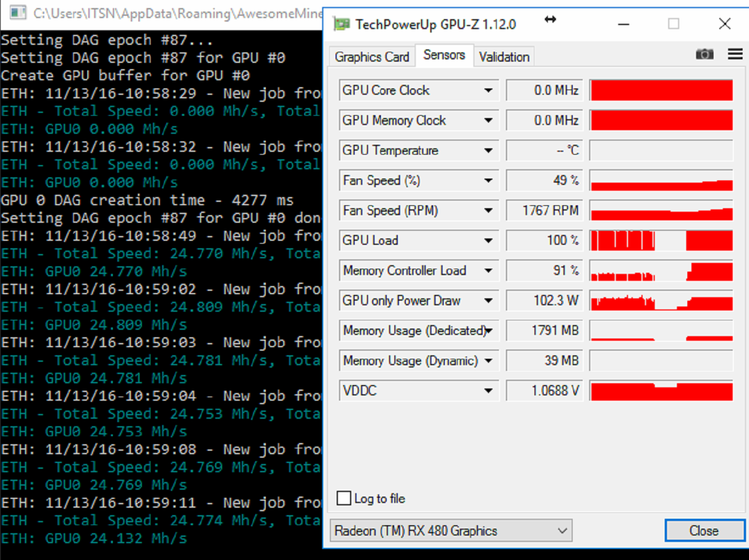This screenshot has height=560, width=749.
Task: Click the 102.3 W power draw value
Action: coord(544,301)
